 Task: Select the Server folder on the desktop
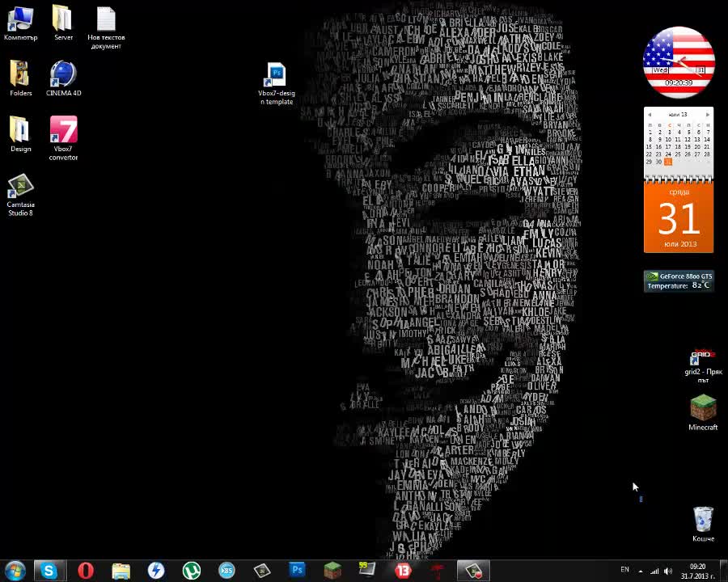tap(63, 23)
